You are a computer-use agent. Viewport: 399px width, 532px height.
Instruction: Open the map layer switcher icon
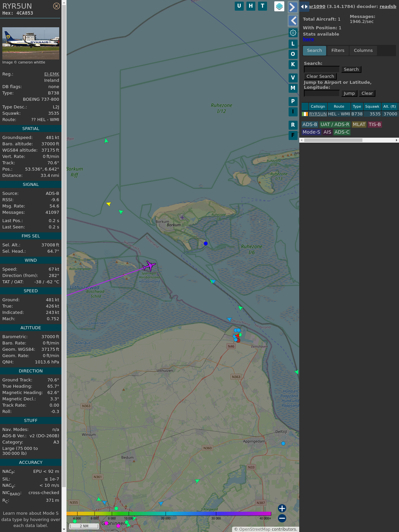(279, 6)
